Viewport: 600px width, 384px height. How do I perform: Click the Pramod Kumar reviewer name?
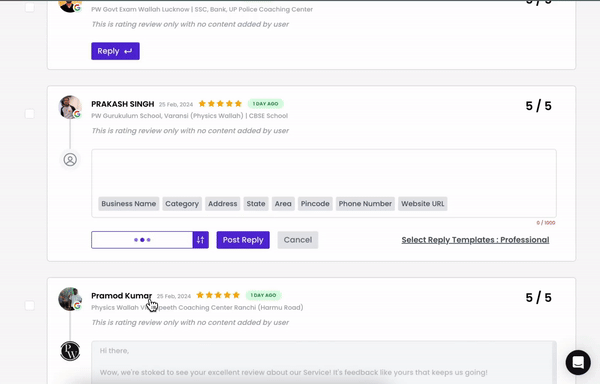[121, 296]
